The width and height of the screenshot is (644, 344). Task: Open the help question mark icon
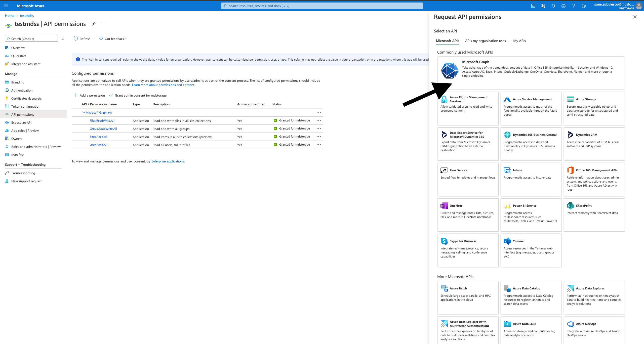(573, 6)
